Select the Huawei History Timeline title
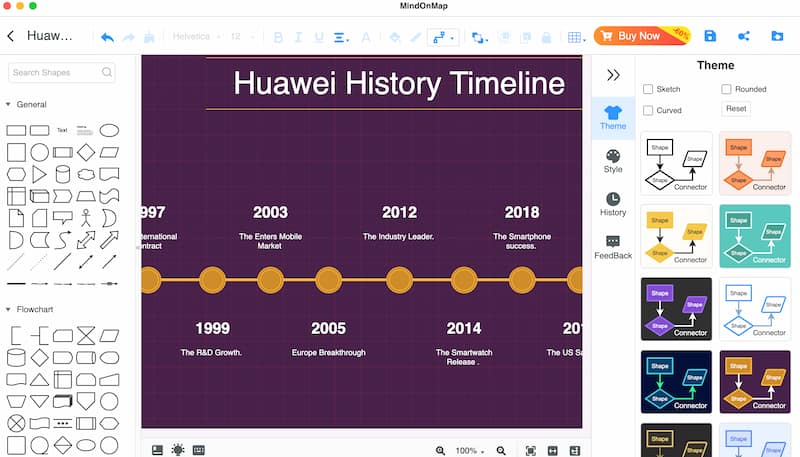The image size is (800, 457). click(x=399, y=83)
